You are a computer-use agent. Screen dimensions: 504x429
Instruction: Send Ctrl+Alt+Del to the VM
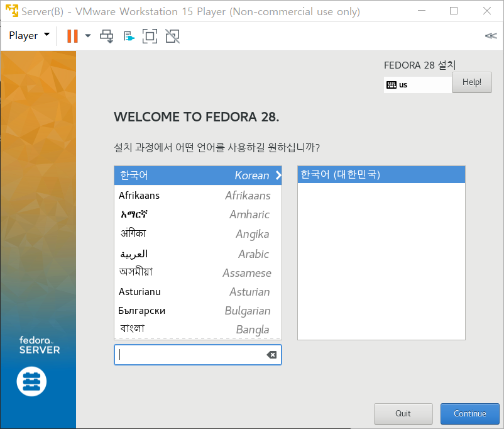106,36
